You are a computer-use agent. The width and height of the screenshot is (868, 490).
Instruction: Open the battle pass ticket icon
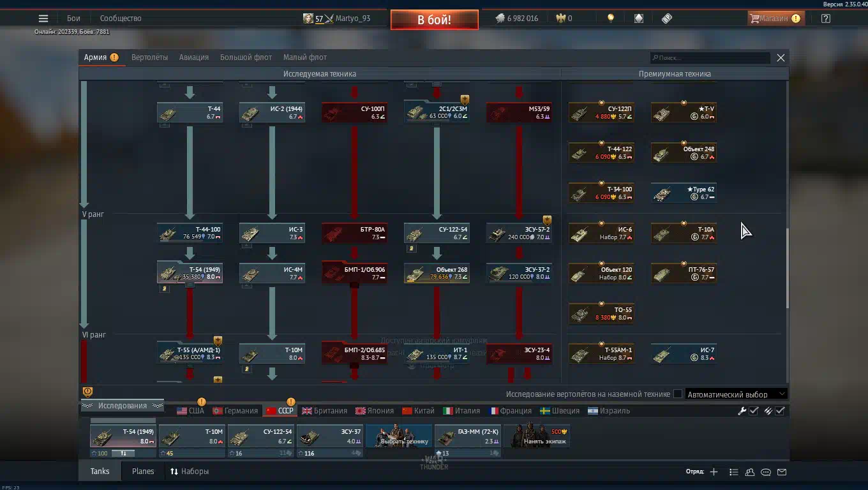point(667,19)
